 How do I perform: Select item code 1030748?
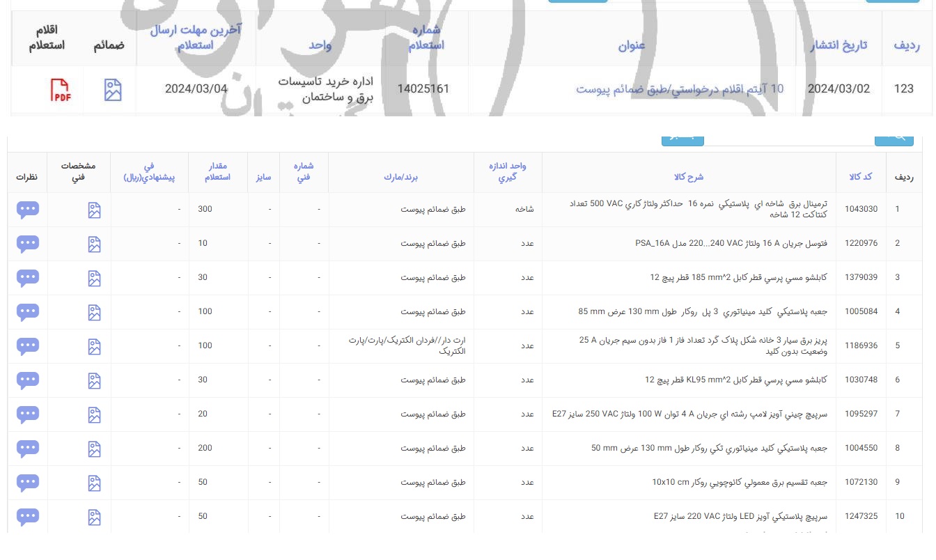[861, 380]
